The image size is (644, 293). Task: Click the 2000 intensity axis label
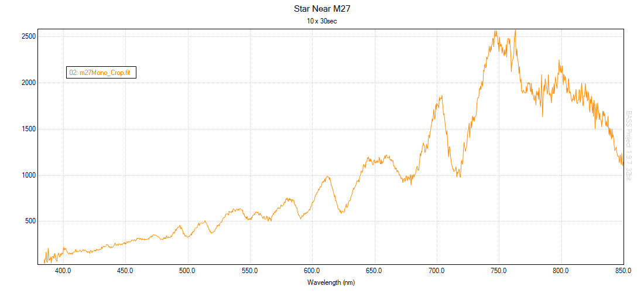30,83
